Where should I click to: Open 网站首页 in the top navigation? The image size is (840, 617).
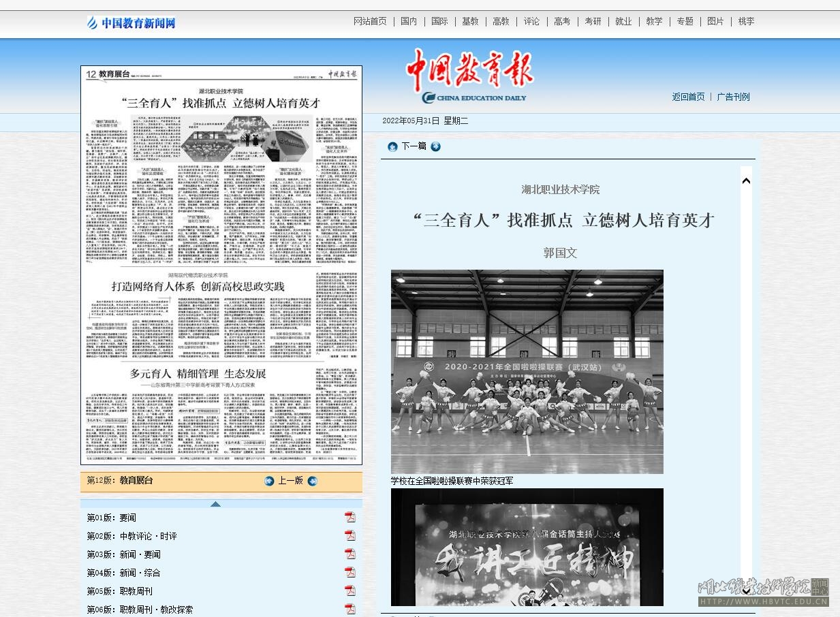click(370, 22)
